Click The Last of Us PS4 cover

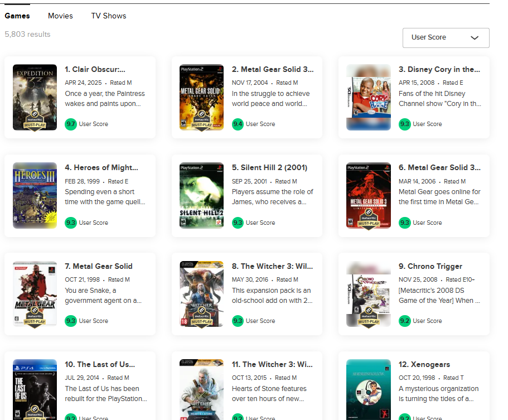click(x=35, y=389)
